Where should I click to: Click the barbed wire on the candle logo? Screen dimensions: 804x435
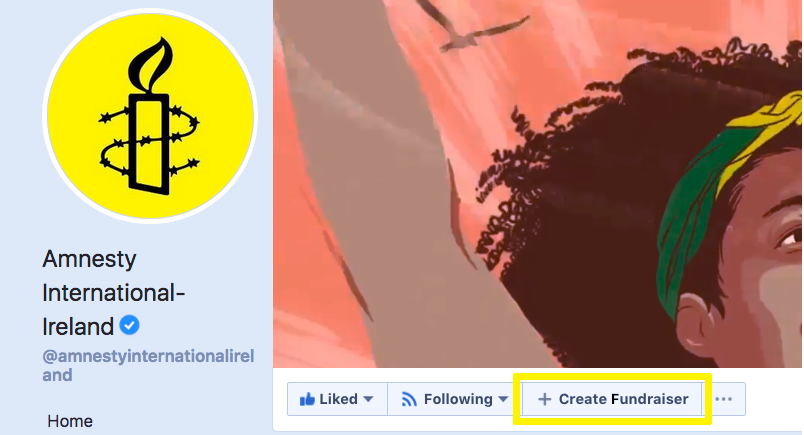(x=150, y=141)
